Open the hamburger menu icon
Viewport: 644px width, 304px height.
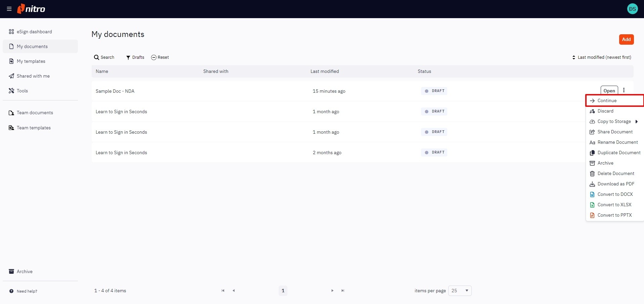(9, 9)
